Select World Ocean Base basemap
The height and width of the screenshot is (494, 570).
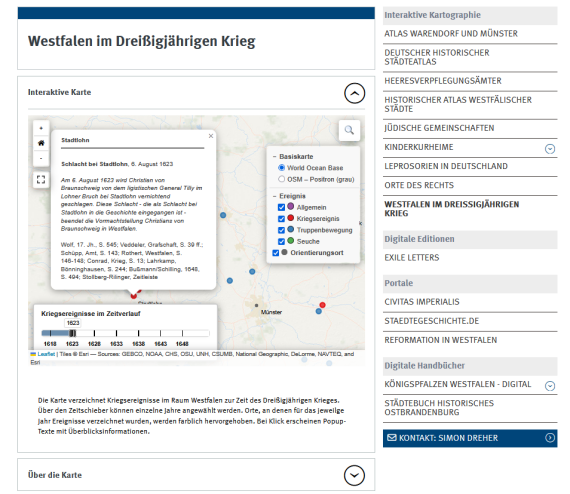[x=281, y=168]
